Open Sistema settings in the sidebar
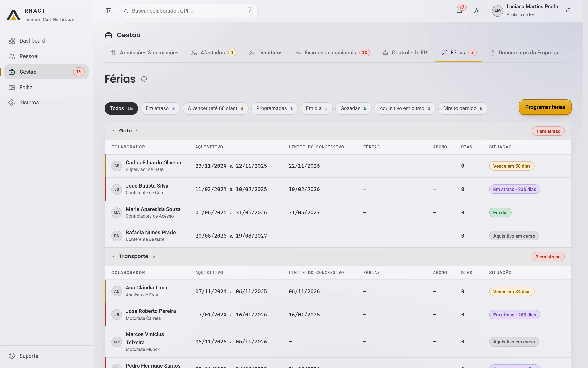 [46, 102]
